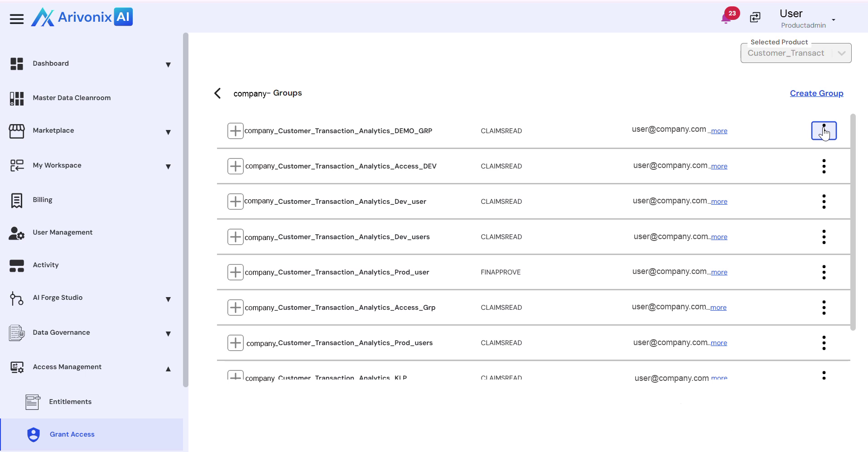This screenshot has width=868, height=452.
Task: Go back using the left arrow
Action: coord(217,93)
